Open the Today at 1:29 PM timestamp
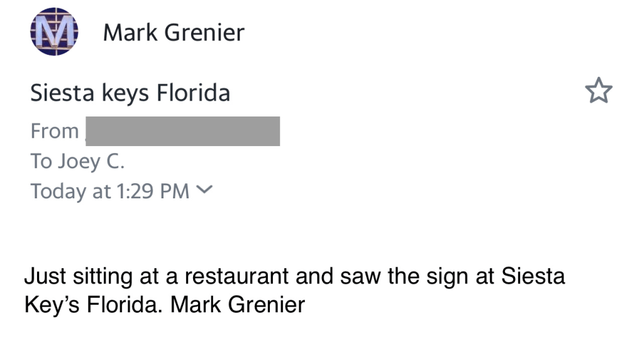 point(110,191)
